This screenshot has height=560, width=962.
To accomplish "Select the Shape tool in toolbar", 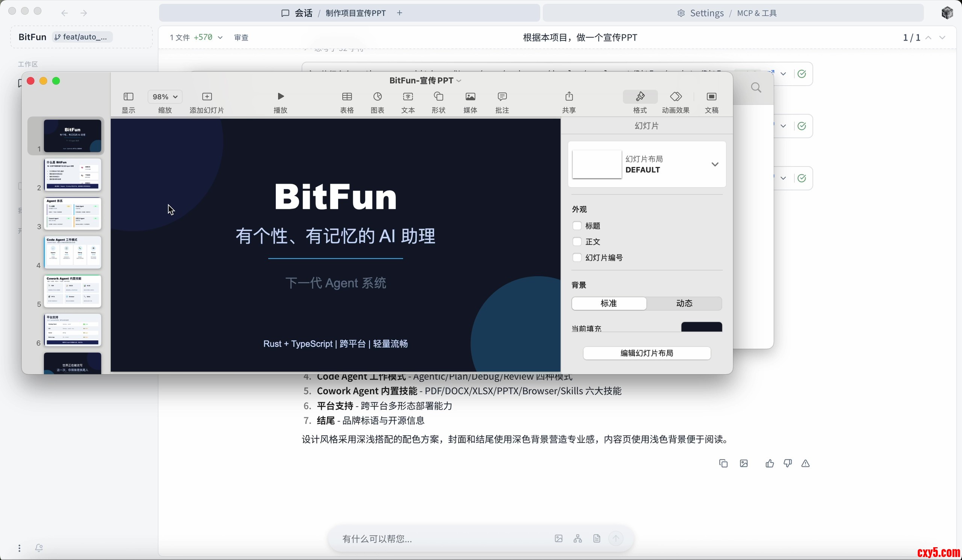I will 438,96.
